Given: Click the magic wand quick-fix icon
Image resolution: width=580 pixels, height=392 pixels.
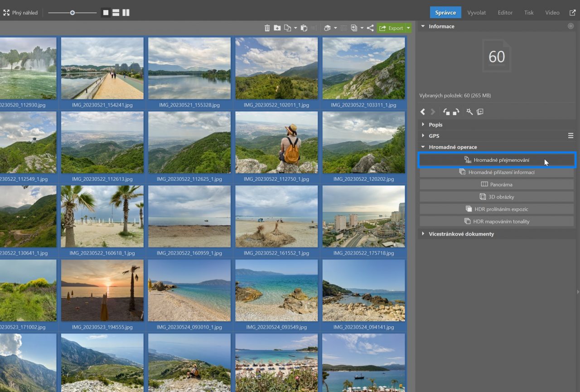Looking at the screenshot, I should tap(469, 112).
